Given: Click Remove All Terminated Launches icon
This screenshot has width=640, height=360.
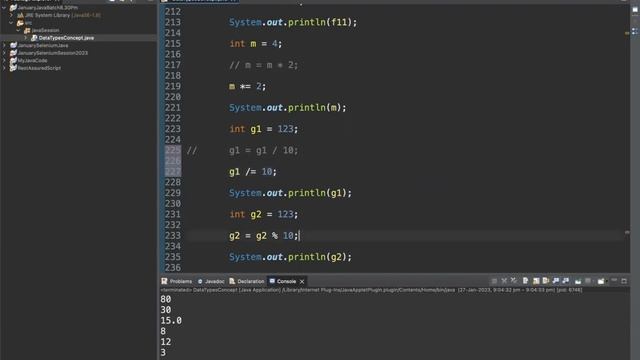Looking at the screenshot, I should click(514, 280).
